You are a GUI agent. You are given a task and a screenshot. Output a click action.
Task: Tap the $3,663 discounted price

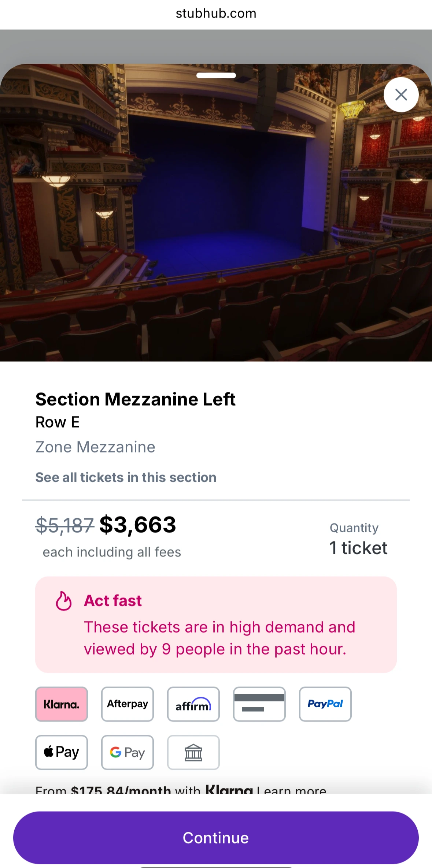[138, 524]
